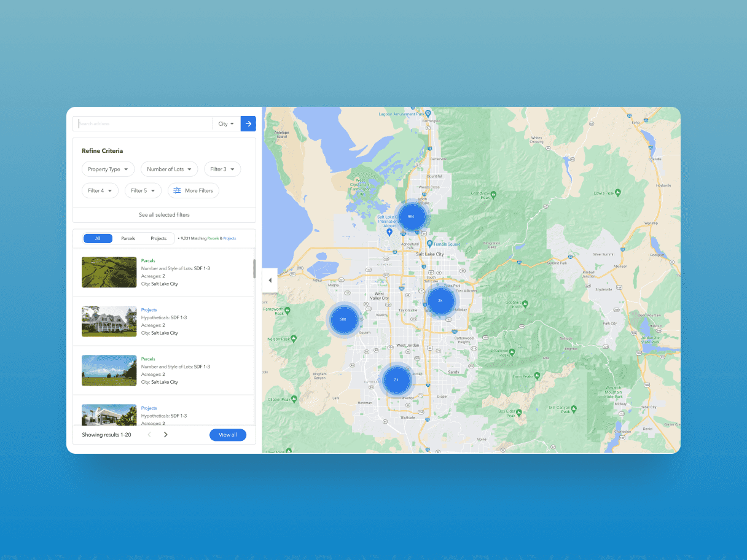Click Clipper Peak mountain marker
This screenshot has height=560, width=747.
click(294, 398)
